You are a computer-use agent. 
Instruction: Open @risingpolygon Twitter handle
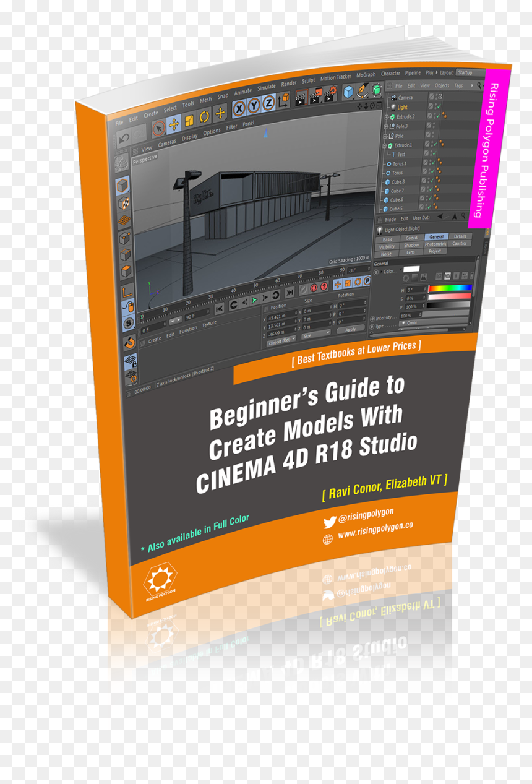366,517
